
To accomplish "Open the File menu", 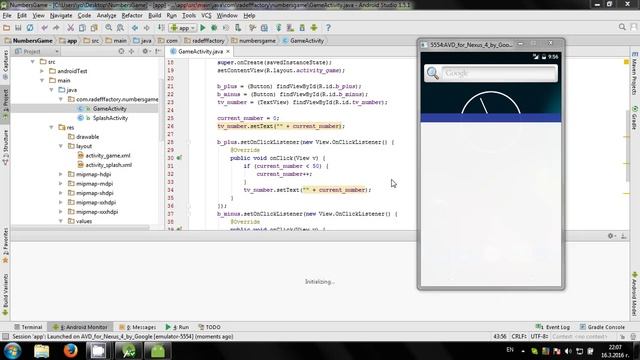I will (x=7, y=16).
